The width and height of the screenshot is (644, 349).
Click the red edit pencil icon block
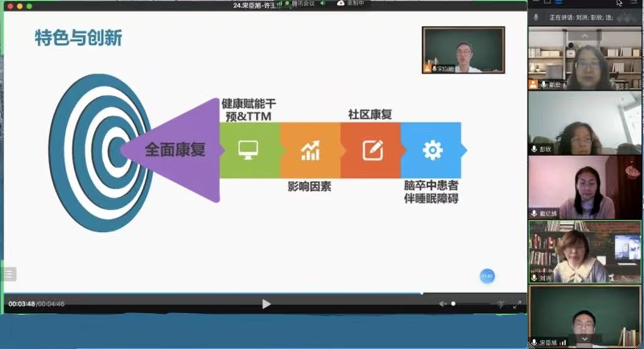[370, 150]
